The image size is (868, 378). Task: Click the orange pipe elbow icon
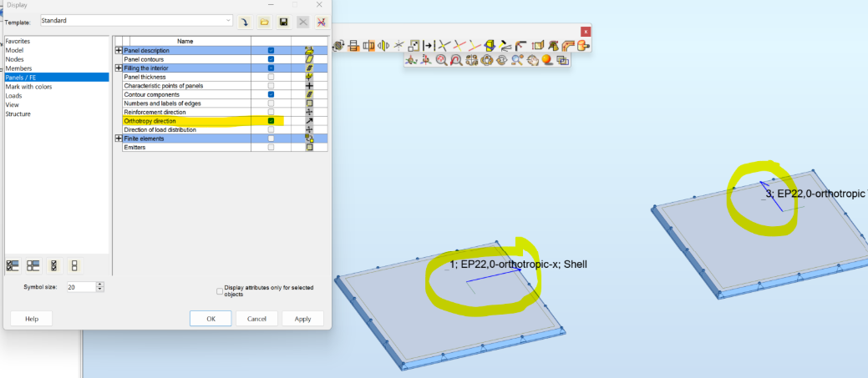(569, 45)
